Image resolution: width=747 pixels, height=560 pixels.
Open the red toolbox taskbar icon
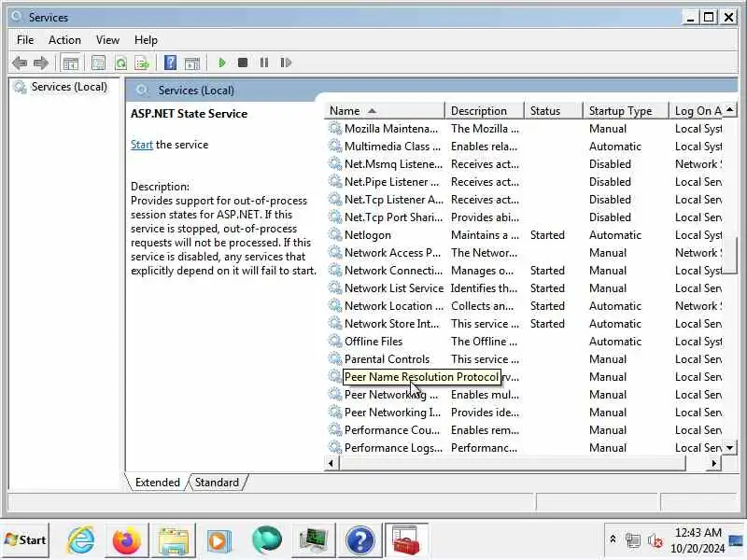[x=406, y=540]
